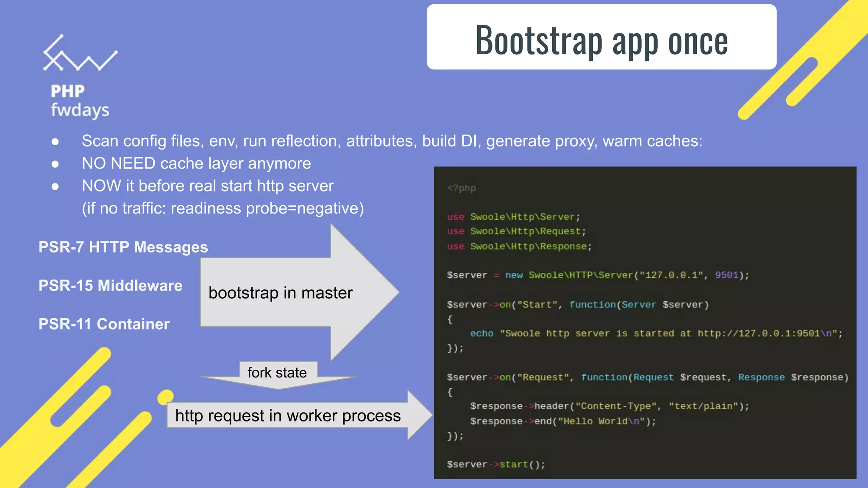Click the port number 9501 in constructor

(726, 275)
